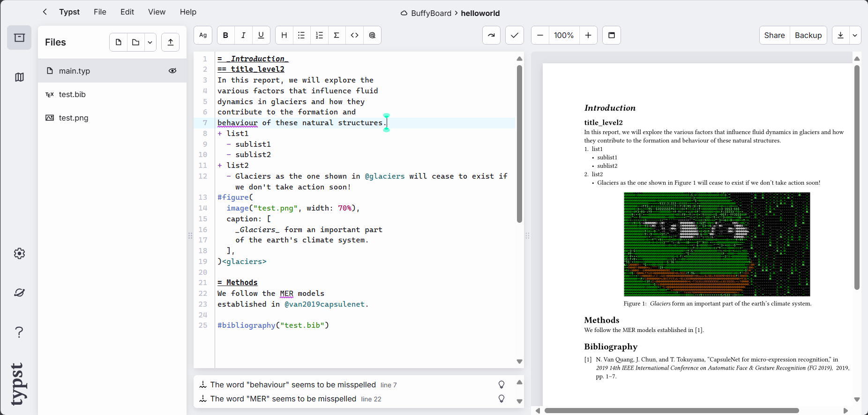This screenshot has height=415, width=868.
Task: Click the image in the preview
Action: coord(717,244)
